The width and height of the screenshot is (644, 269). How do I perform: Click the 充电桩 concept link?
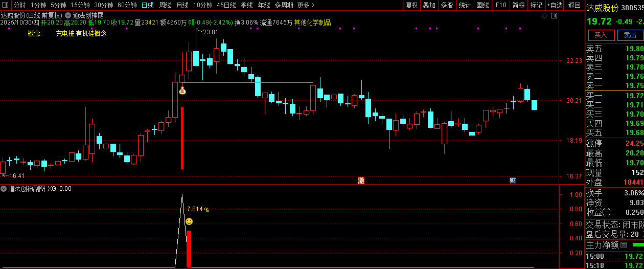pos(65,33)
